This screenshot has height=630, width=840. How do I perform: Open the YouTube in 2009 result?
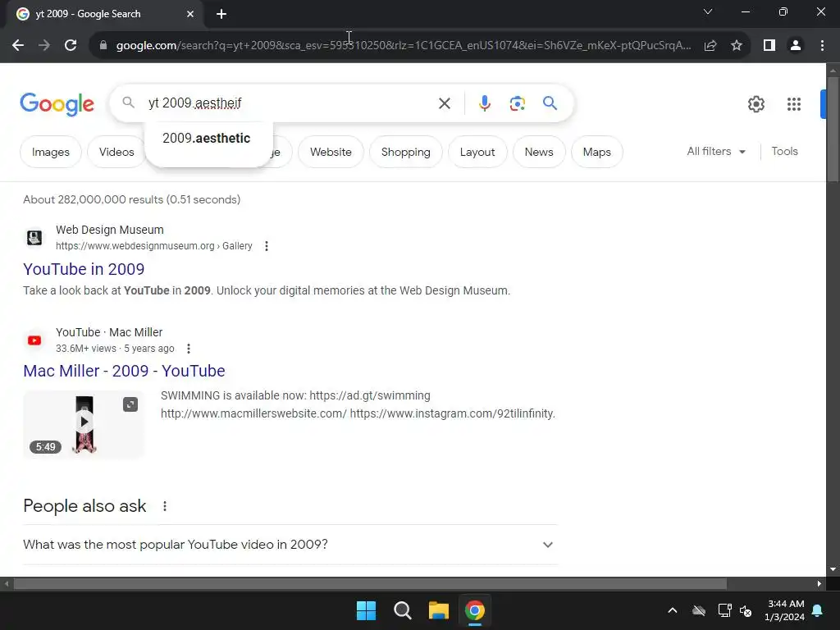tap(84, 269)
